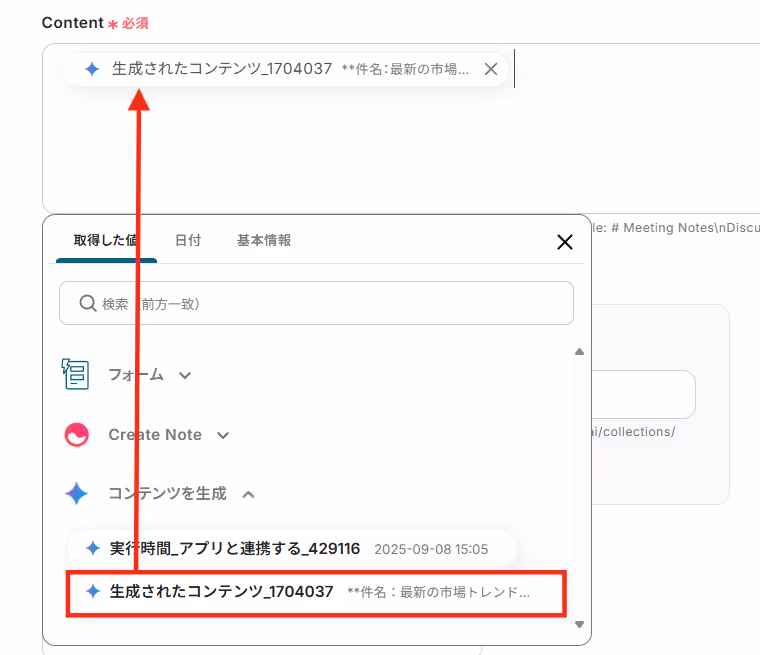Click the **件名：最新の市場トレンド... preview text

pos(439,592)
